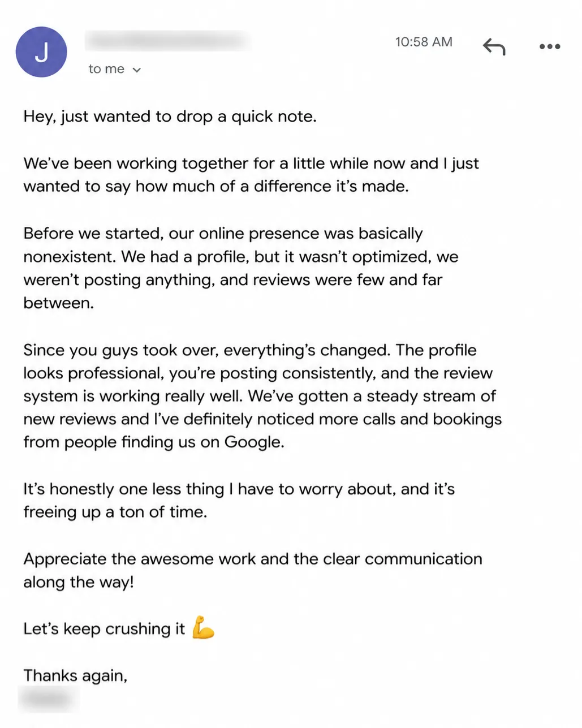Click the blurred signature name at bottom

[49, 699]
